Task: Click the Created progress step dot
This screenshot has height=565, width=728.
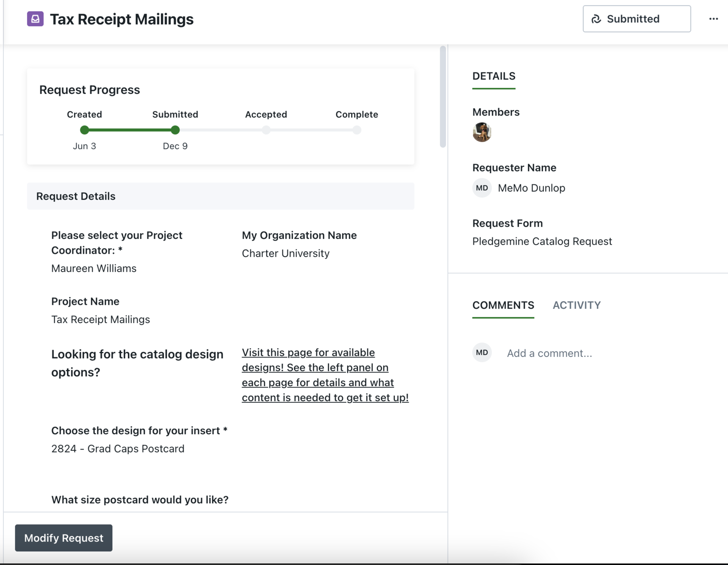Action: (x=85, y=130)
